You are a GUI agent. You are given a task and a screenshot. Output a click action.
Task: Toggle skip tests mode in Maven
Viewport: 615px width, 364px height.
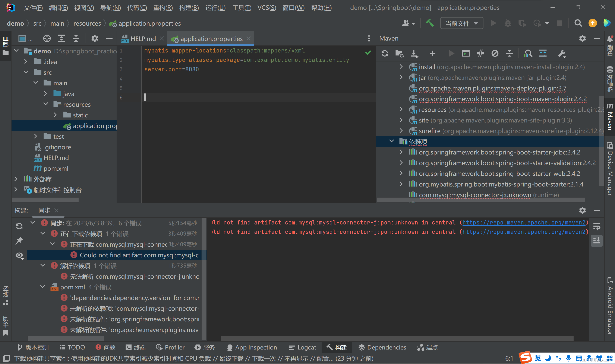tap(495, 53)
